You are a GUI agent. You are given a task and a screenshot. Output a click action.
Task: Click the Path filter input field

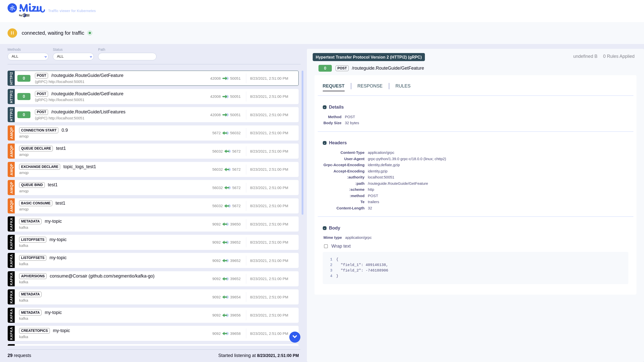pos(127,57)
